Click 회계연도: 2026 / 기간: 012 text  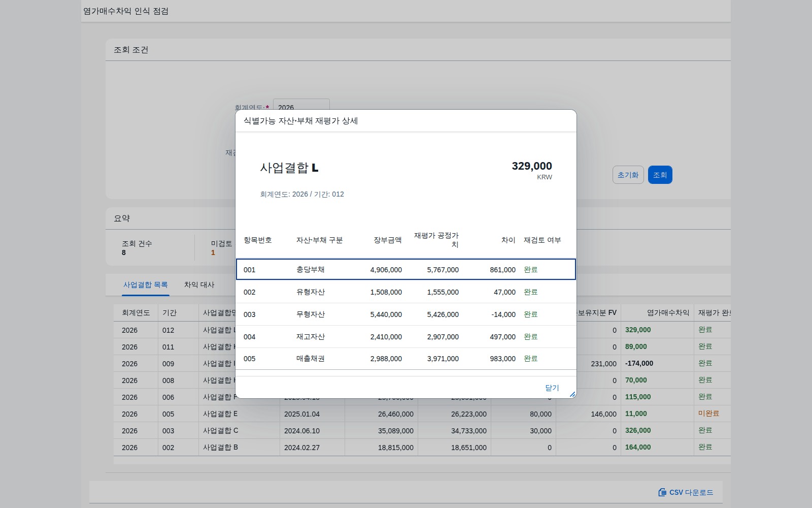[302, 194]
